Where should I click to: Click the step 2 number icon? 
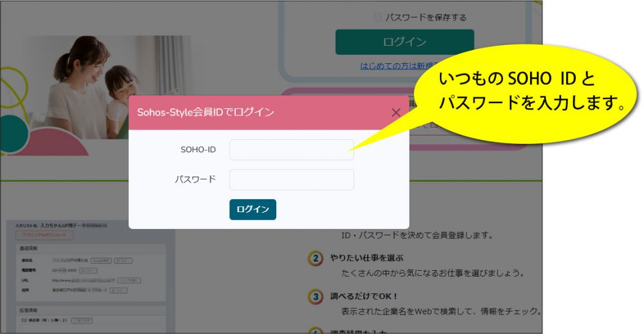[315, 259]
